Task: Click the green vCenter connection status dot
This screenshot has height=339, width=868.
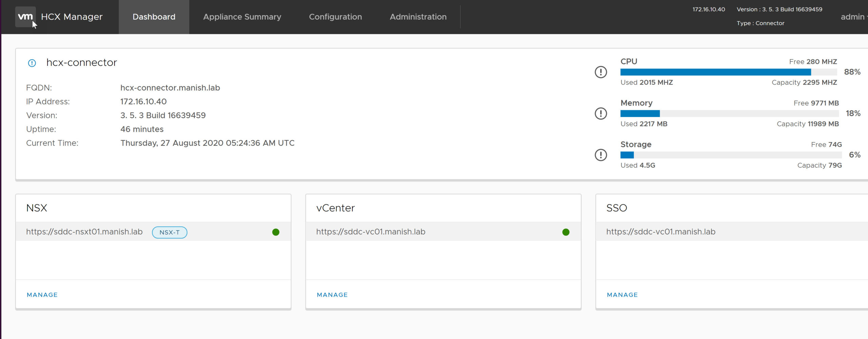Action: coord(566,232)
